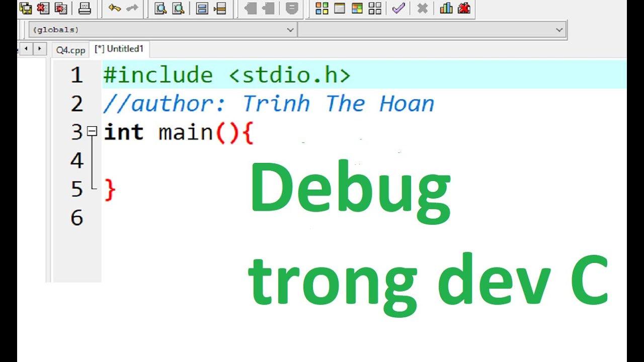Open Find with the magnifier icon

160,8
